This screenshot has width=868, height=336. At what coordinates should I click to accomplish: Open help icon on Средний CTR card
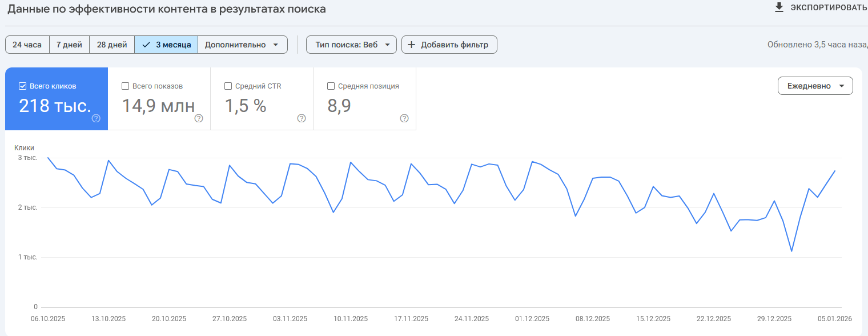(x=302, y=118)
